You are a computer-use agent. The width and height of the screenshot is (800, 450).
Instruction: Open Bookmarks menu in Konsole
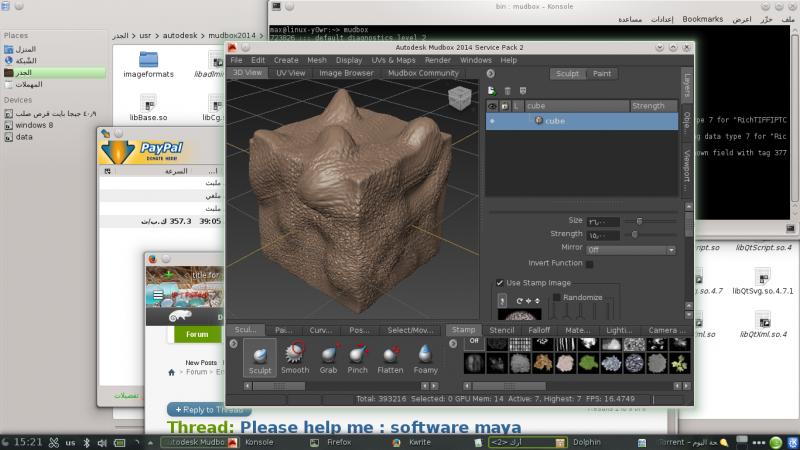(703, 19)
